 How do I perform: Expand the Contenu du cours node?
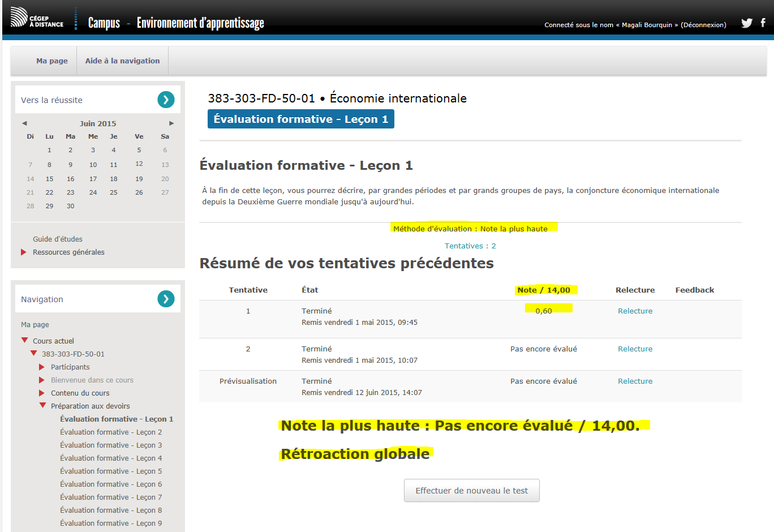(42, 393)
